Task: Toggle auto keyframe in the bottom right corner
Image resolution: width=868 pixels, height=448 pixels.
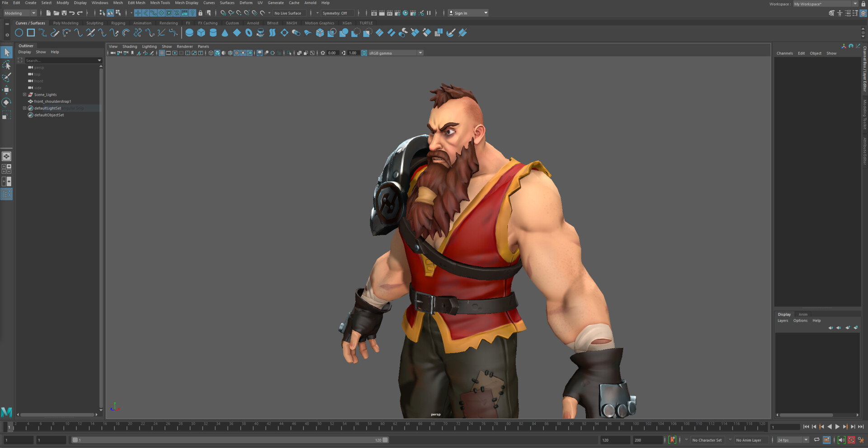Action: click(x=851, y=439)
